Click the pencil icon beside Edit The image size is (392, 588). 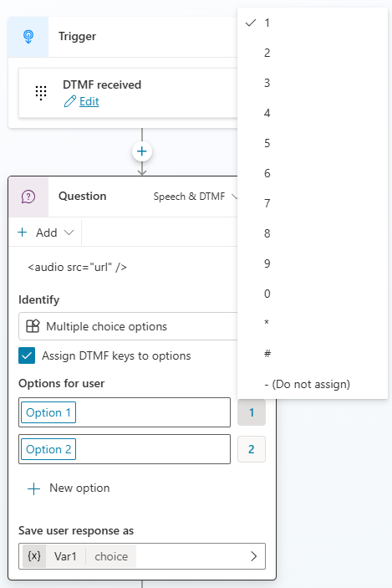(x=70, y=101)
